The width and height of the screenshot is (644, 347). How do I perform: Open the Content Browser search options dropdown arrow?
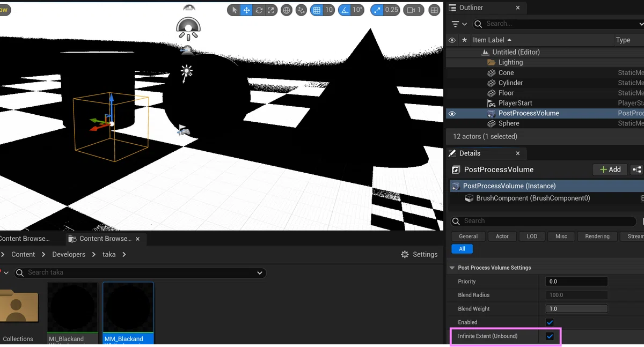click(x=260, y=273)
